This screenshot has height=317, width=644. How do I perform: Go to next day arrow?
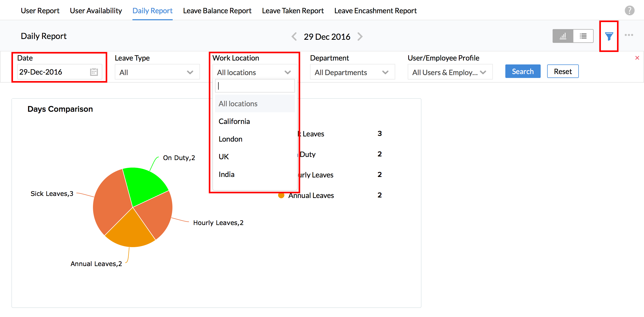360,37
